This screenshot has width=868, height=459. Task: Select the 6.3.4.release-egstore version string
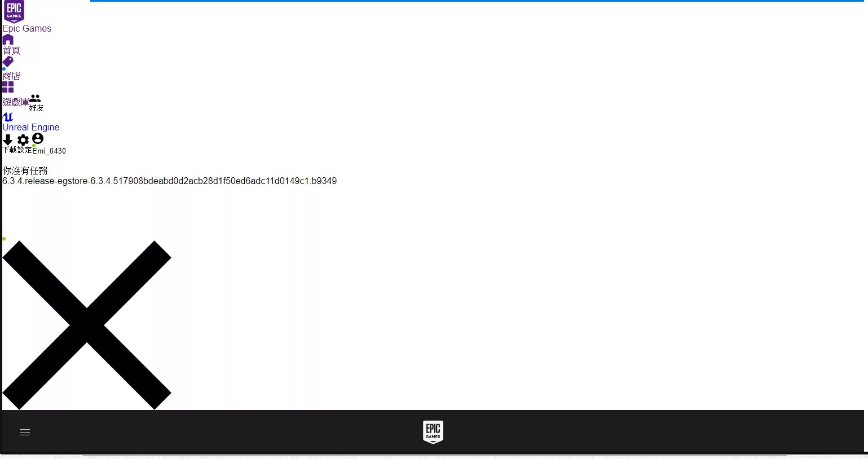tap(170, 181)
